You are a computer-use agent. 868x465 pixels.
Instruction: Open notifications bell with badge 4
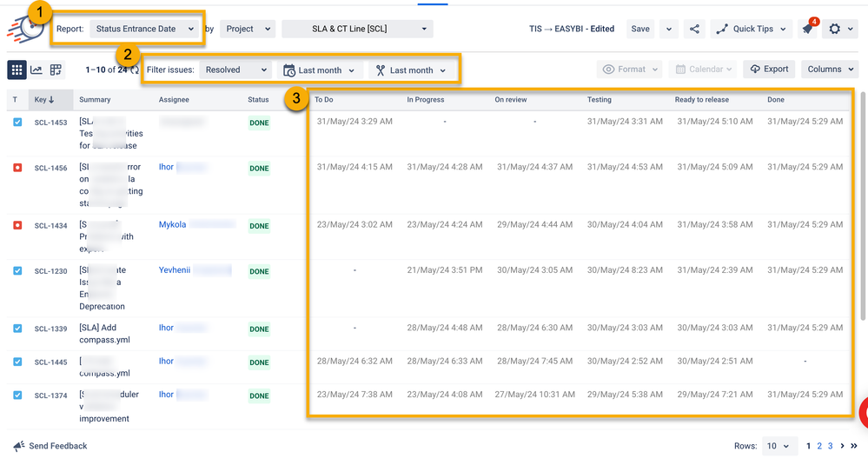coord(808,29)
